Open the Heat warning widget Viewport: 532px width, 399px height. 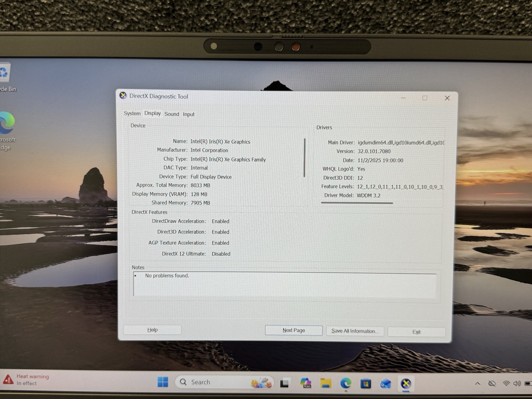[x=26, y=380]
